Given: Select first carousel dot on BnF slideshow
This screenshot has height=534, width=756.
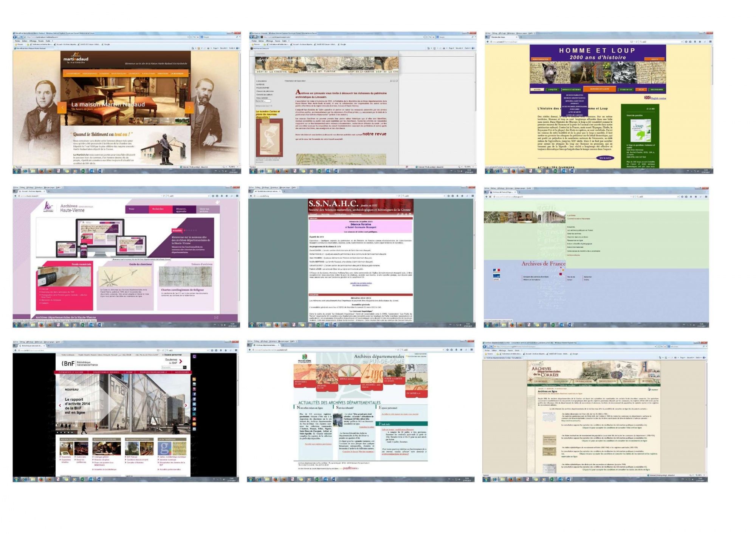Looking at the screenshot, I should pos(57,432).
